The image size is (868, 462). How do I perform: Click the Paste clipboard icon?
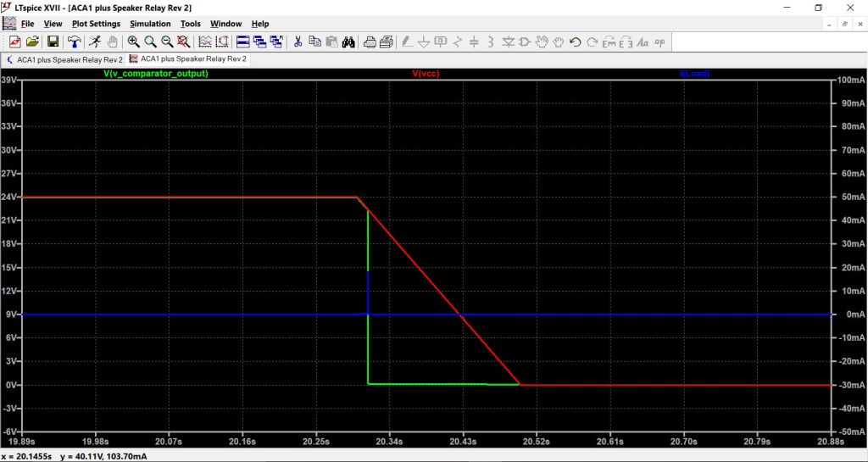tap(331, 42)
